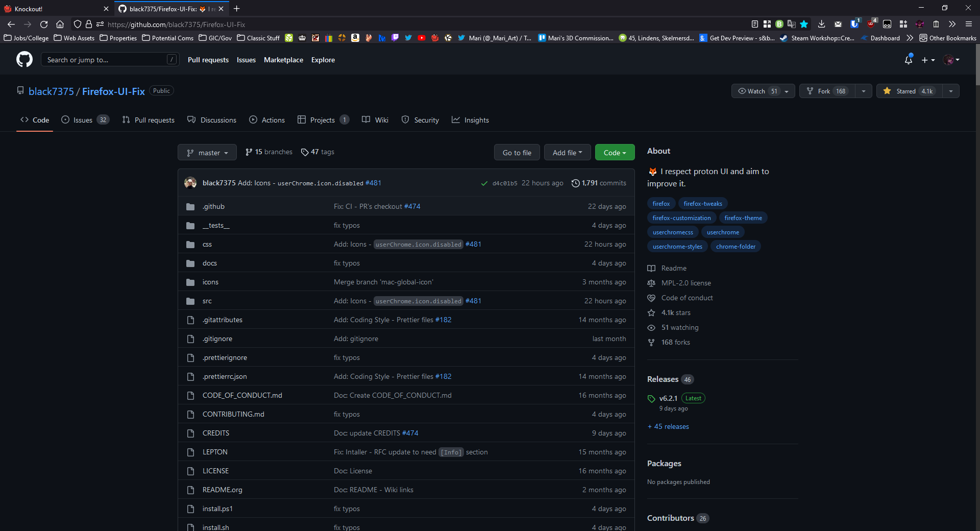Open the Projects tab
The width and height of the screenshot is (980, 531).
[323, 120]
